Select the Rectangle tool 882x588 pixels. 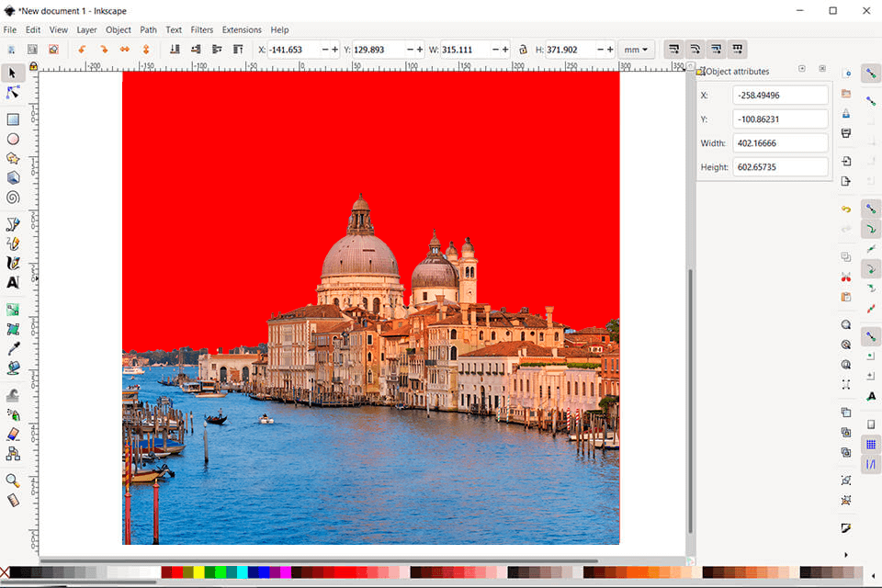point(13,119)
